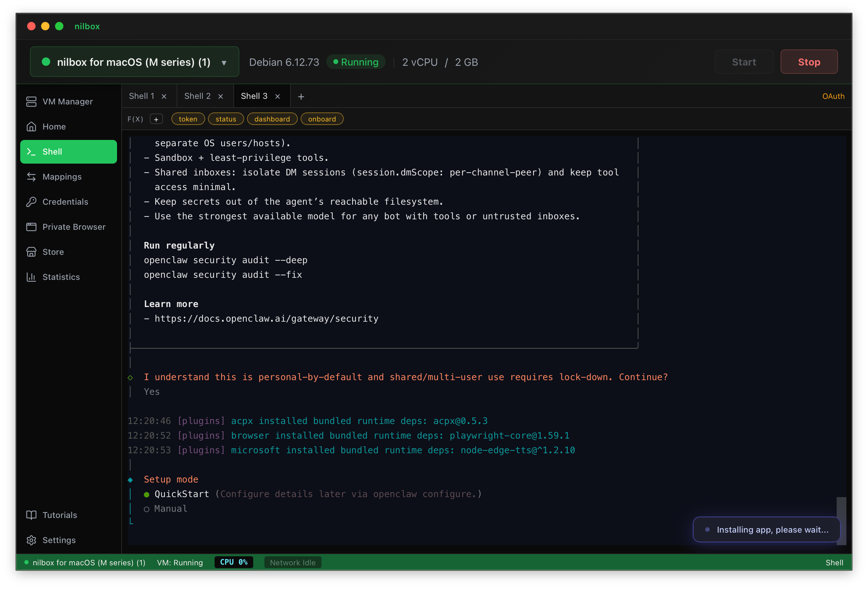Open the Store shop icon

(x=31, y=252)
